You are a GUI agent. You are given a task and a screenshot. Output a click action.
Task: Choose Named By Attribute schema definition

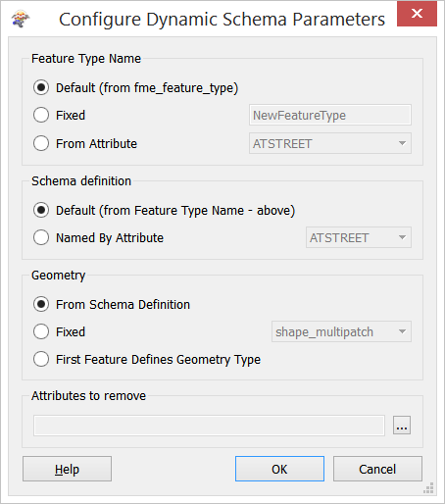click(41, 237)
